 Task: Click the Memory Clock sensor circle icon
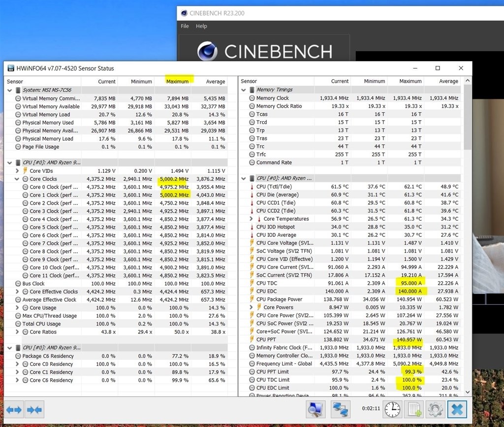coord(252,98)
